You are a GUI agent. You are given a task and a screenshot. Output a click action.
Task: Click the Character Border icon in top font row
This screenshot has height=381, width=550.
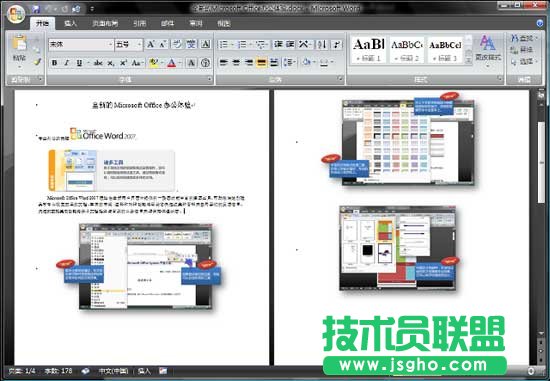[206, 45]
